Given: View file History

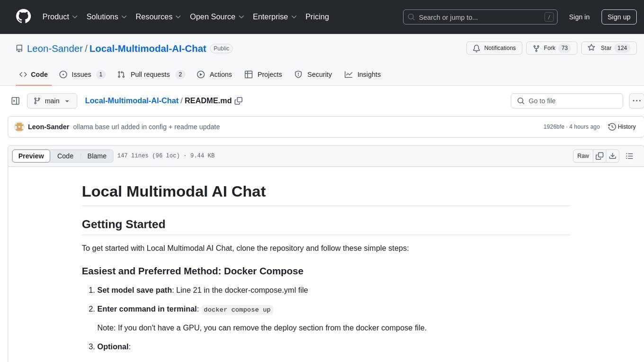Looking at the screenshot, I should pyautogui.click(x=622, y=127).
